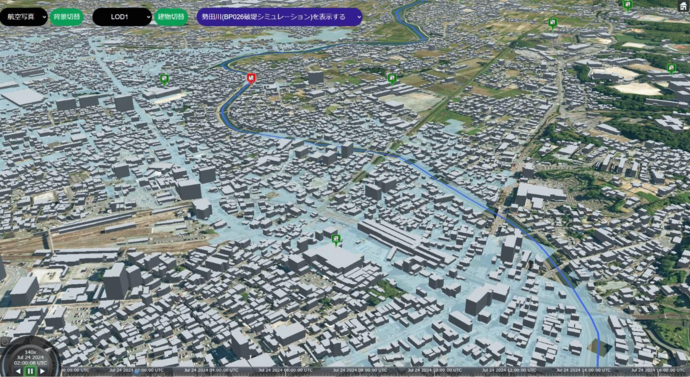Open the LOD1 building detail dropdown
The height and width of the screenshot is (377, 690).
[122, 17]
